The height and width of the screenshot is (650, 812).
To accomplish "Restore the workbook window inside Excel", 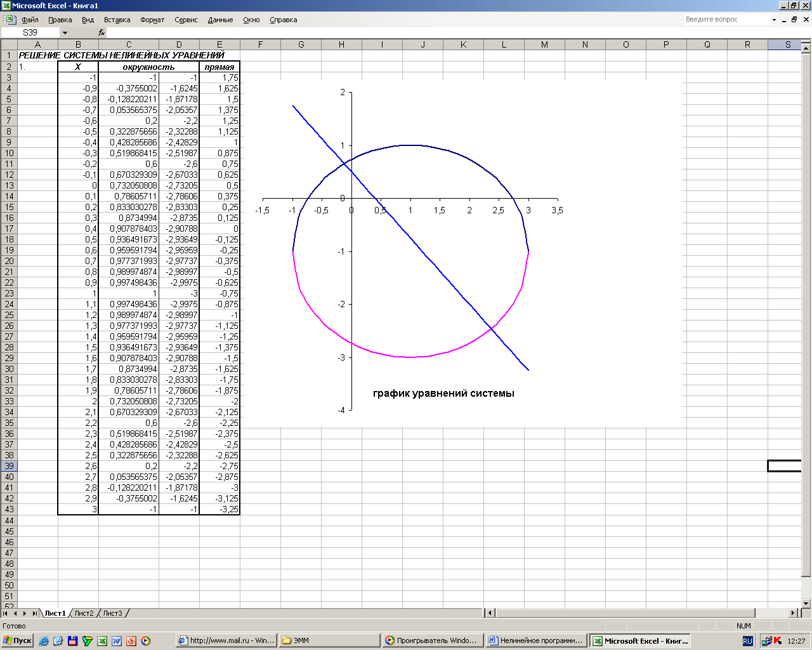I will pyautogui.click(x=794, y=20).
